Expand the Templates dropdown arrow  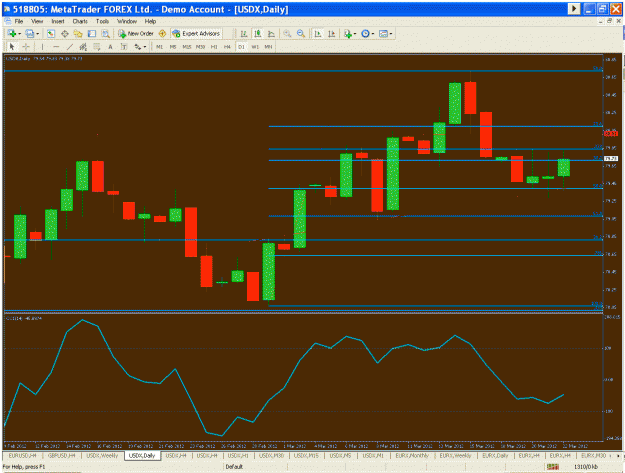tap(391, 34)
